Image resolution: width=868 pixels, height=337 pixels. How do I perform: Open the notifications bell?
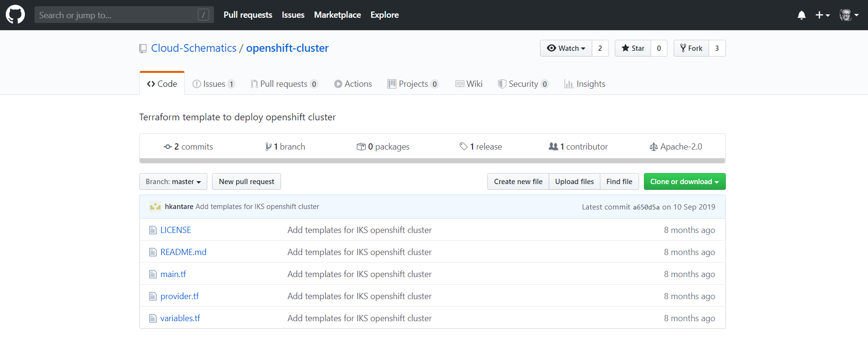(801, 15)
